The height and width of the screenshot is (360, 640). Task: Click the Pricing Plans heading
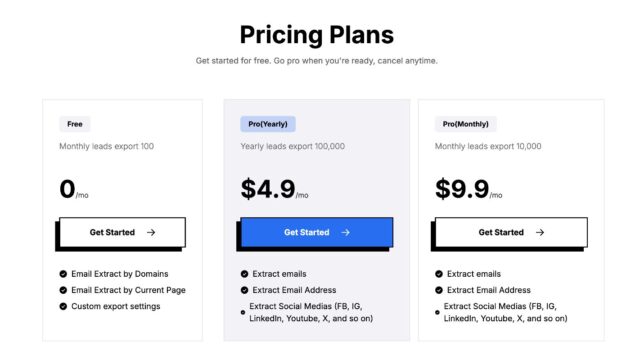click(x=317, y=35)
